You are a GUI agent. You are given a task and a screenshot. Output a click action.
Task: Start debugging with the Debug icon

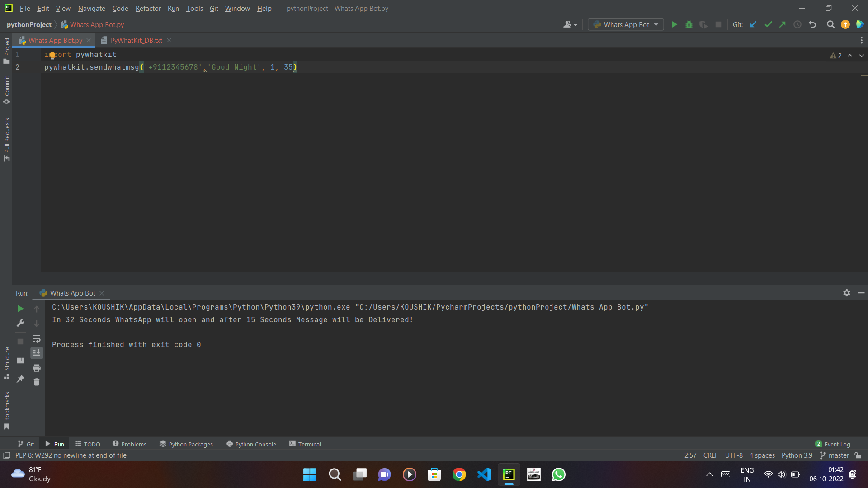[x=689, y=24]
